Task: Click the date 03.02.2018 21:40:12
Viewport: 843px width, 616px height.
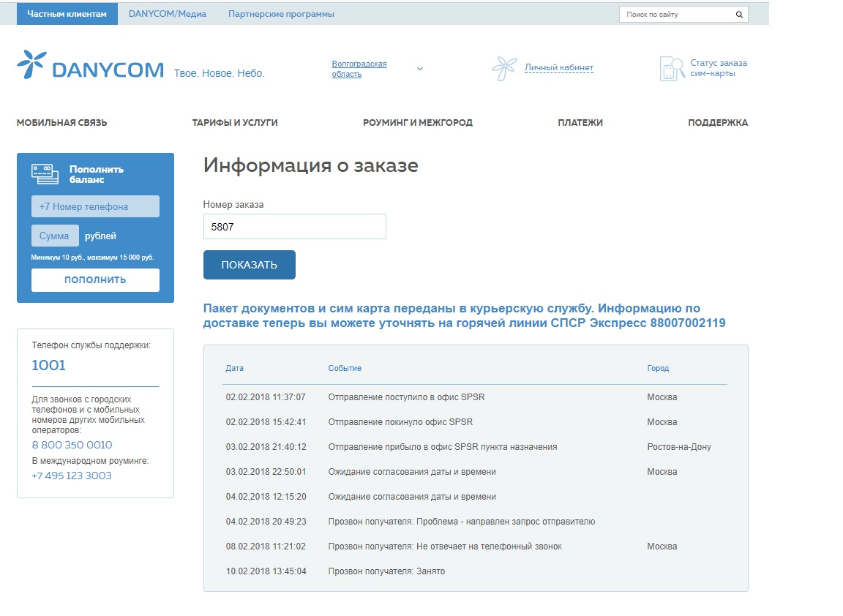Action: 266,447
